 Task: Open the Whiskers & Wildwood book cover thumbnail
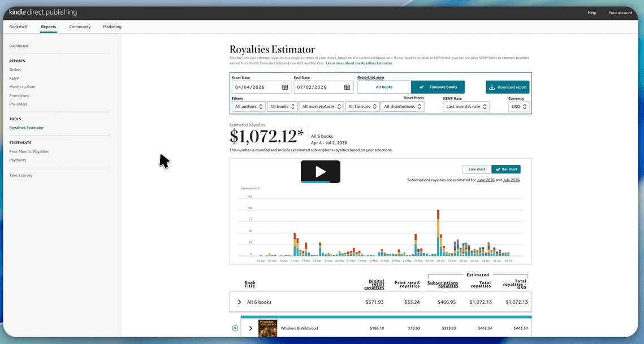(268, 328)
